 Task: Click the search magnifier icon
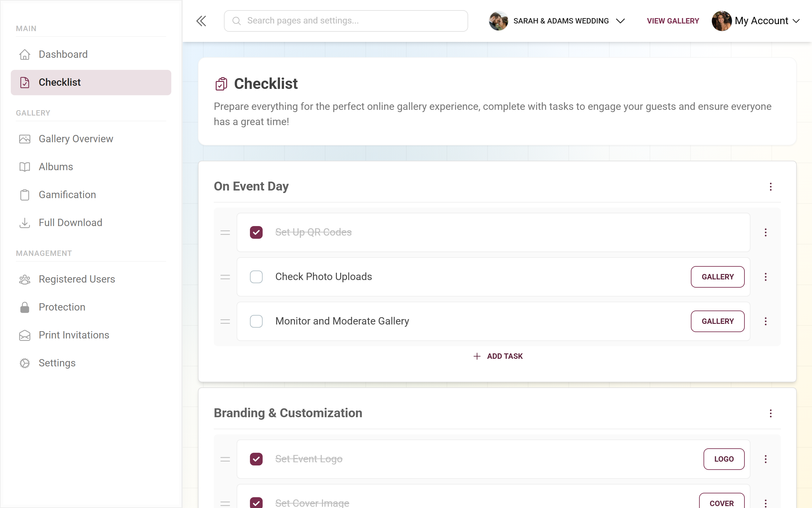pyautogui.click(x=237, y=21)
